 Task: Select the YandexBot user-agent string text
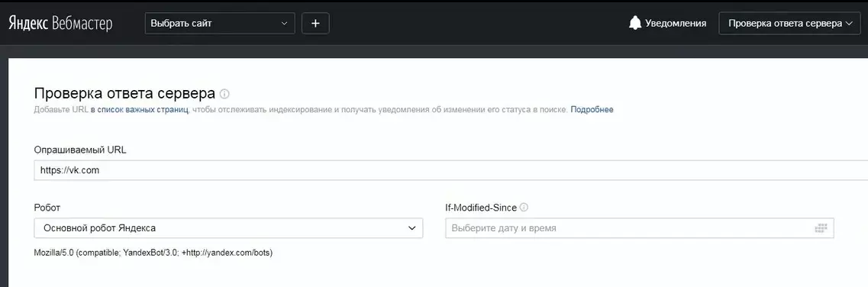153,253
